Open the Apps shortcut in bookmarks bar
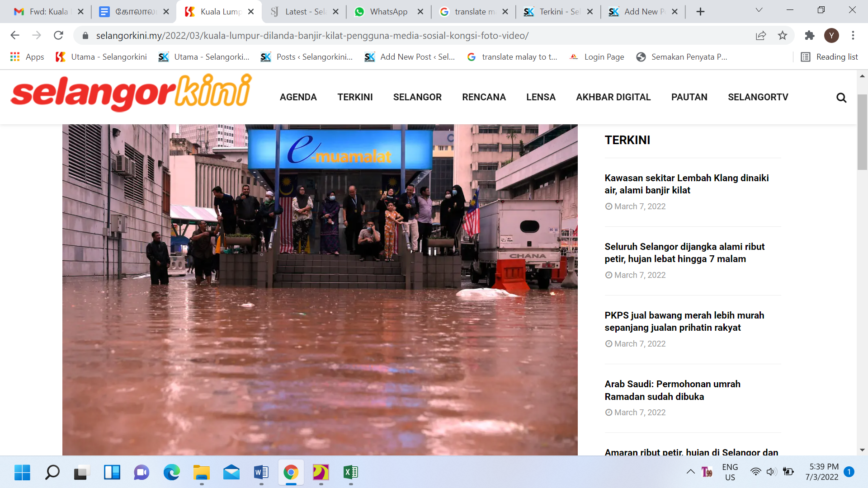 27,57
